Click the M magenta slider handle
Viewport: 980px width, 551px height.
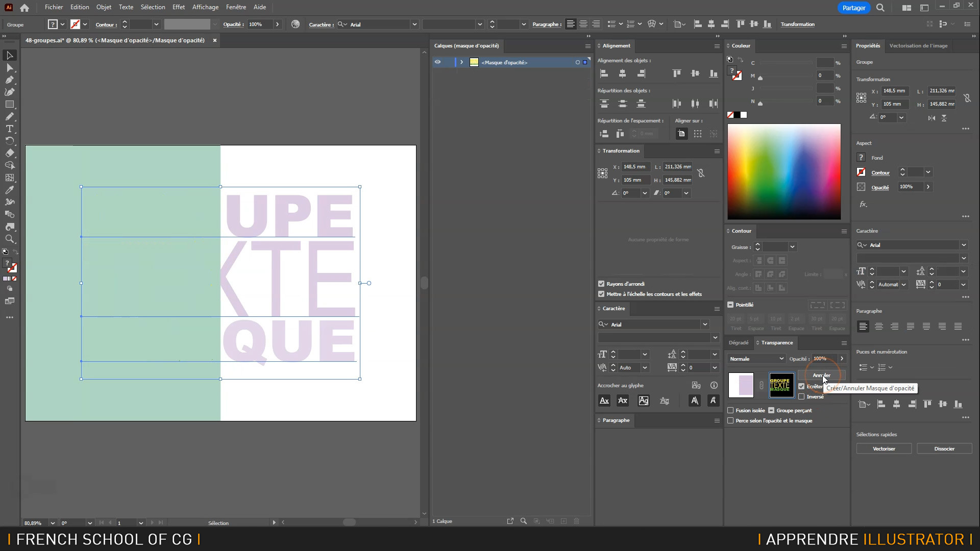pyautogui.click(x=760, y=78)
